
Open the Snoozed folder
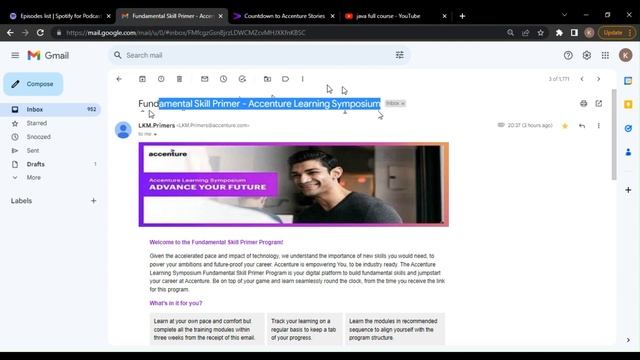pos(38,137)
